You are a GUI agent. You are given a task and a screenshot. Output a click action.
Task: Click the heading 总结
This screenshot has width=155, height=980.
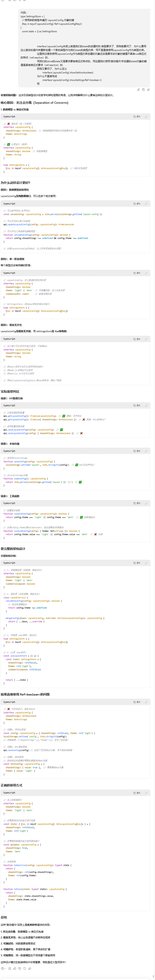coord(4,917)
